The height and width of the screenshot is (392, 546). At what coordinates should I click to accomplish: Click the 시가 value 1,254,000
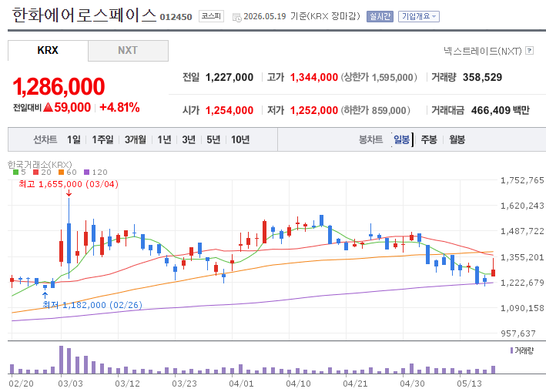point(229,110)
